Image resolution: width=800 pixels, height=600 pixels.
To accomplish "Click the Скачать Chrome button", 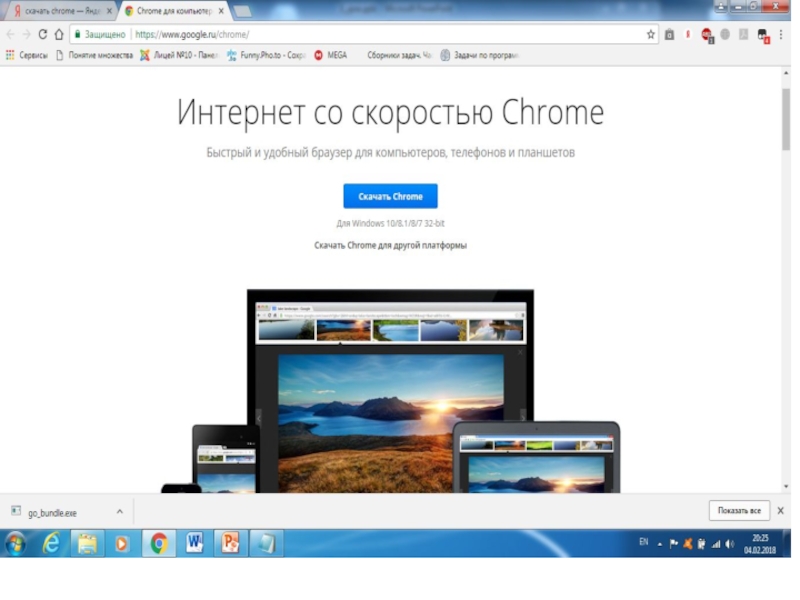I will (390, 196).
